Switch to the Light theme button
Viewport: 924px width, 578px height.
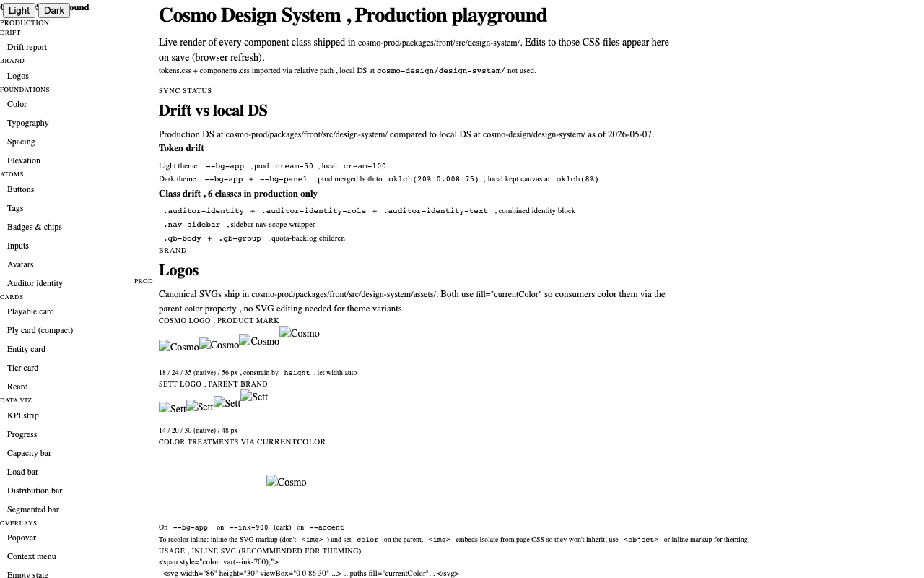19,10
